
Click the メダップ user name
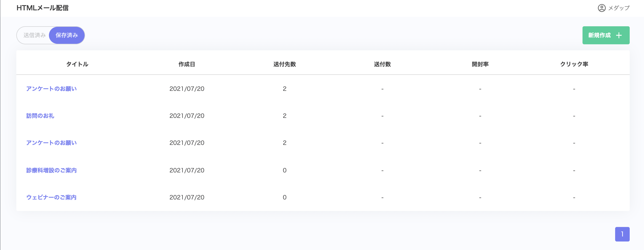click(619, 8)
